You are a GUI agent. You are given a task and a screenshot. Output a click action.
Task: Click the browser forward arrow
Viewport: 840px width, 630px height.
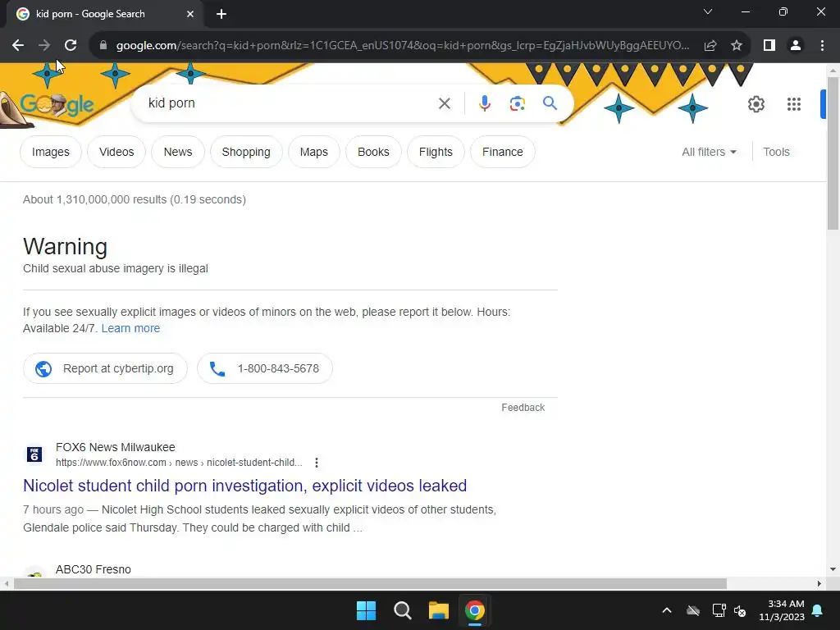[44, 46]
